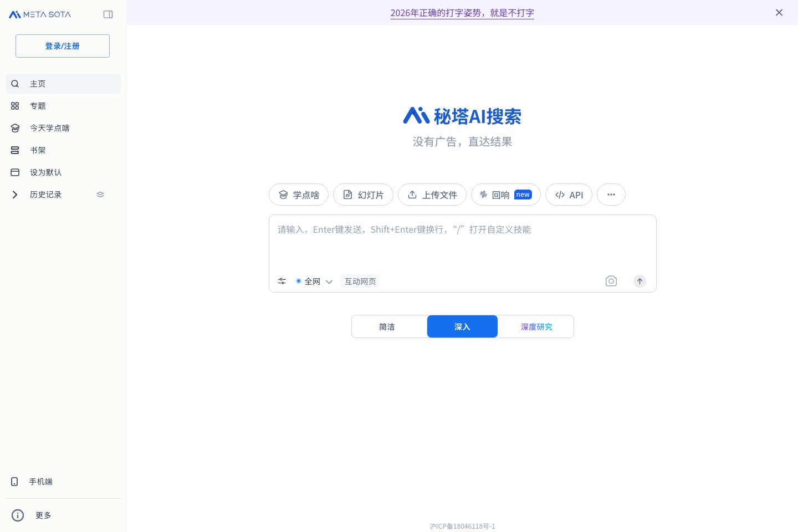The image size is (798, 532).
Task: Click the 更多 label in sidebar
Action: pos(43,515)
